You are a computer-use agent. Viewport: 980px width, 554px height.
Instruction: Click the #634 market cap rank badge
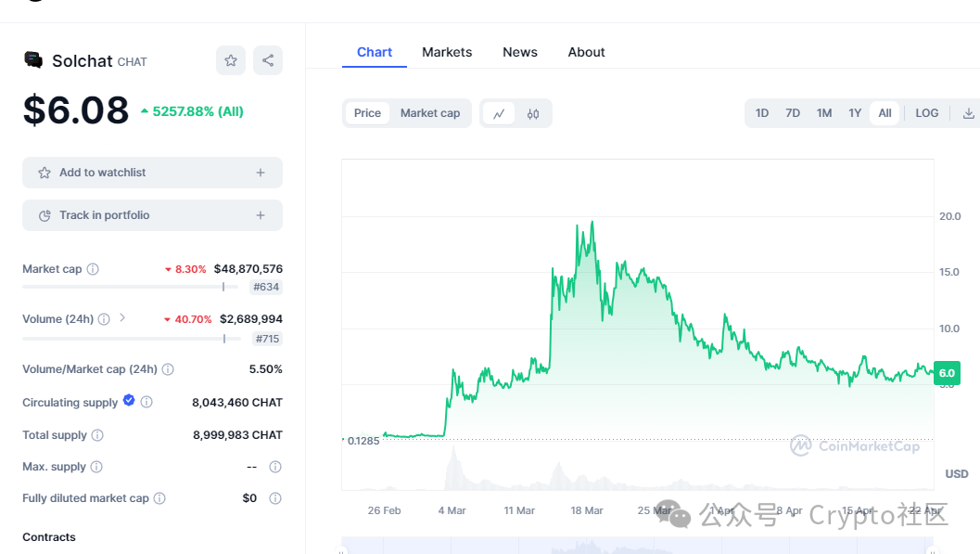pyautogui.click(x=265, y=287)
